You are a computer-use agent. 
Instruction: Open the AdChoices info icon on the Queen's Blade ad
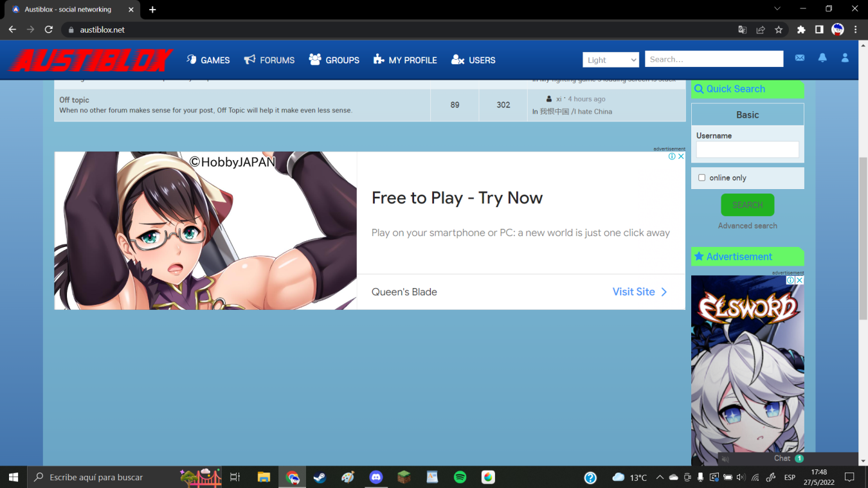(x=672, y=156)
